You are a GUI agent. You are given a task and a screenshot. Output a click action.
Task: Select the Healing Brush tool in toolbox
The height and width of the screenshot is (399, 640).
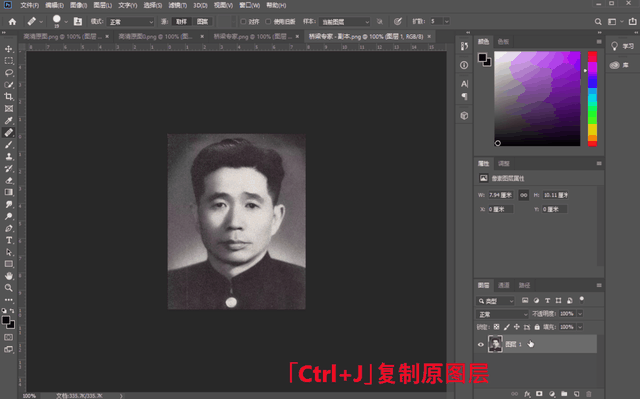tap(9, 133)
